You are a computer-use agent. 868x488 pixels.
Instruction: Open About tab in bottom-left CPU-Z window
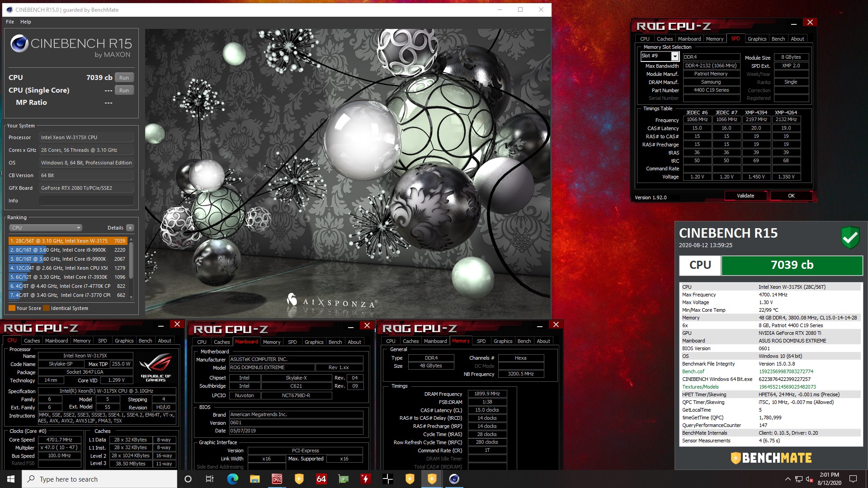pos(165,341)
